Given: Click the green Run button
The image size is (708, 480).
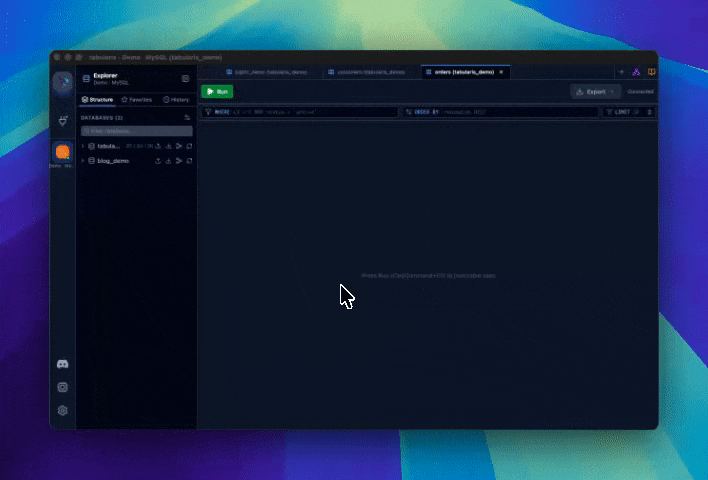Looking at the screenshot, I should 217,92.
